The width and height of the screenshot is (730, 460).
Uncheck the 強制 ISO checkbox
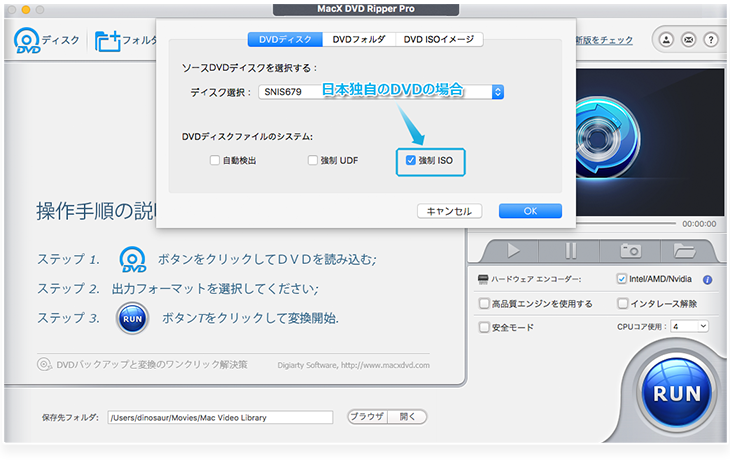pyautogui.click(x=411, y=160)
